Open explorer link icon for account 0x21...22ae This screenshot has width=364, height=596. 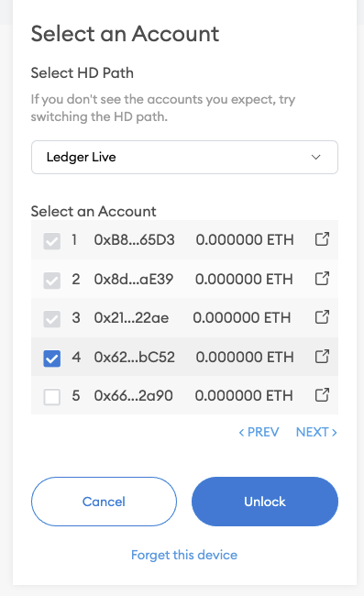pyautogui.click(x=322, y=317)
